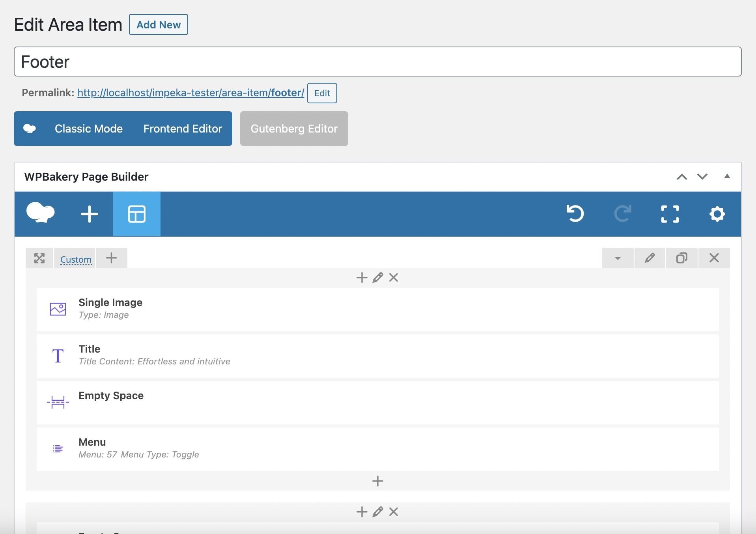Open the Templates panel icon

[137, 214]
